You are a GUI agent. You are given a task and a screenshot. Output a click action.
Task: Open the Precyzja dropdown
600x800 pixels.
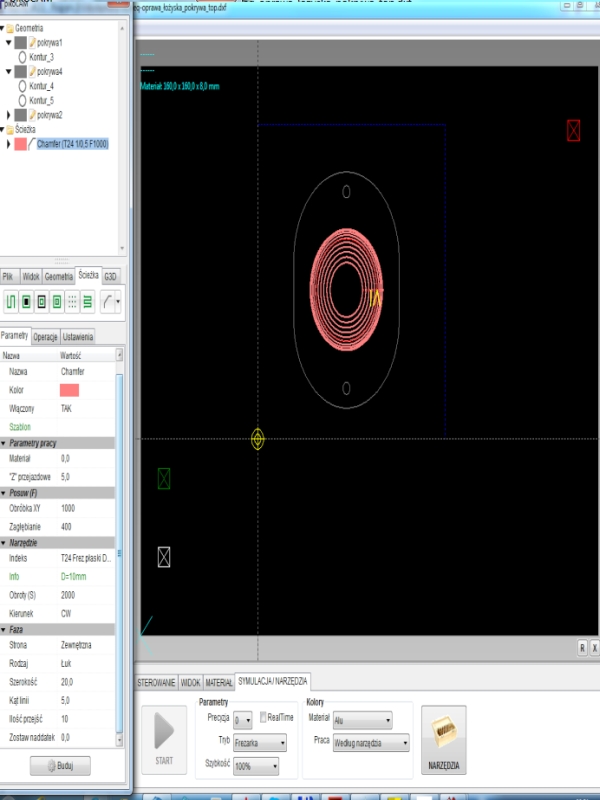[x=242, y=720]
